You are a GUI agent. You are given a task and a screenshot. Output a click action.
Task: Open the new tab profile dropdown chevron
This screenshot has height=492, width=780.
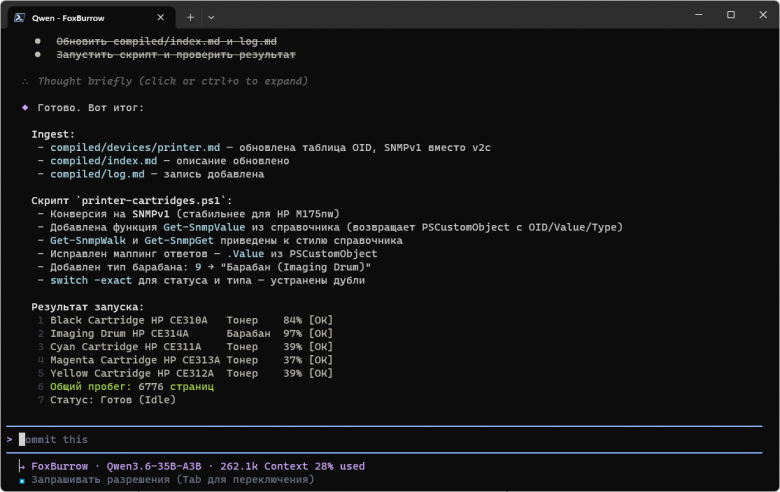pyautogui.click(x=211, y=17)
